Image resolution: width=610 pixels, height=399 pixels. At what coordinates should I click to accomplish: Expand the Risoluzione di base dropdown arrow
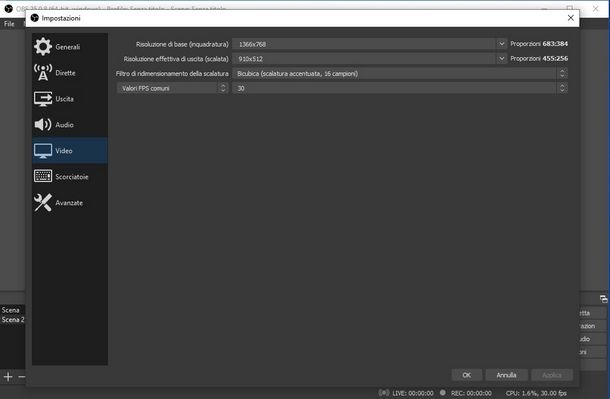coord(501,44)
